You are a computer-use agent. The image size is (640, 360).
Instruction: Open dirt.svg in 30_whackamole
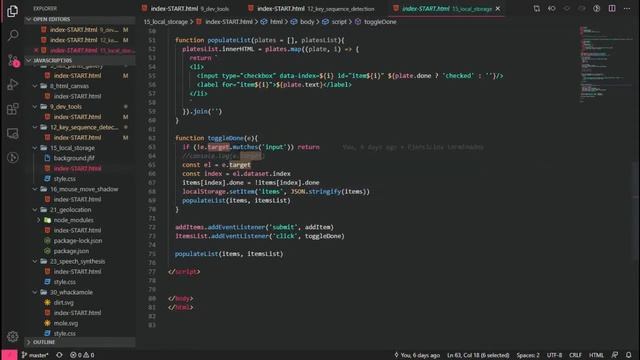click(64, 302)
